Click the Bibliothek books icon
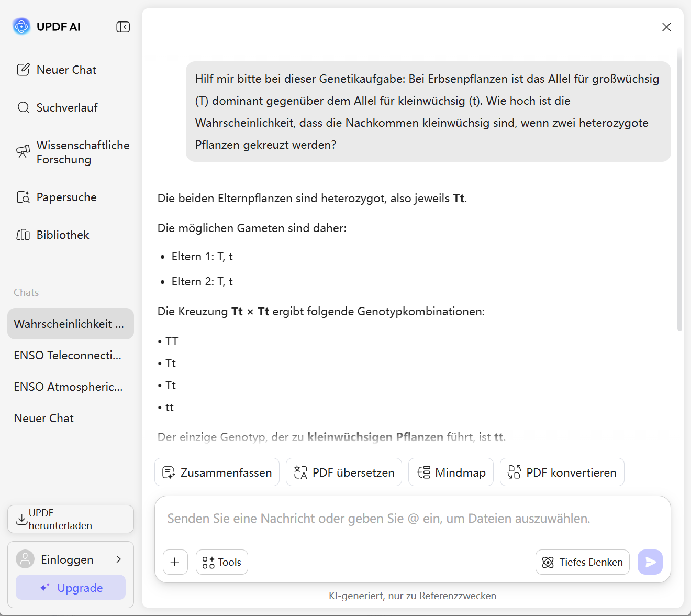 [x=23, y=235]
